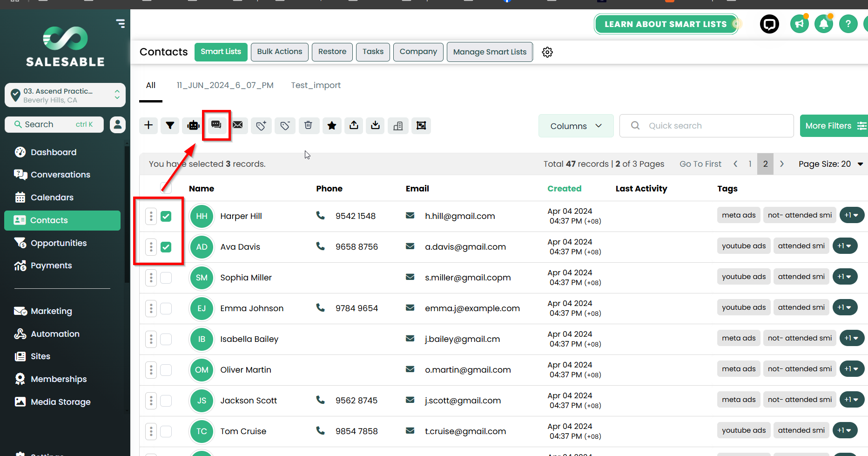Go to next page arrow
Image resolution: width=868 pixels, height=456 pixels.
782,164
